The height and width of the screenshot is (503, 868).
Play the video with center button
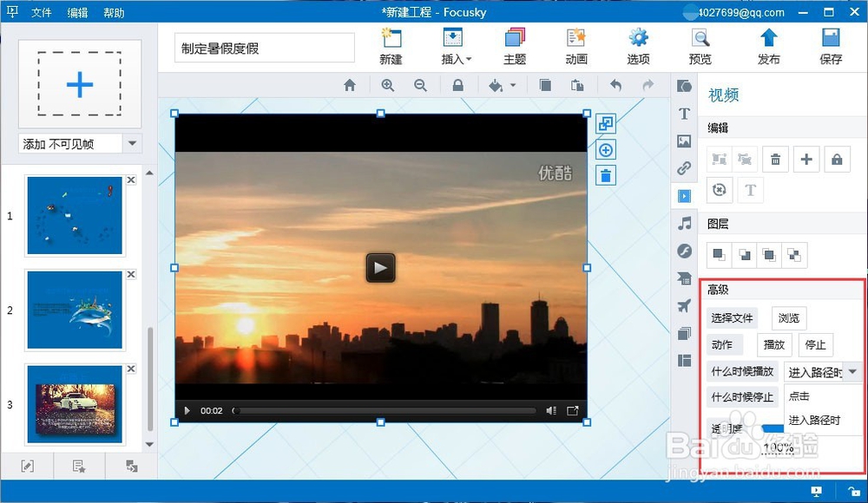click(x=380, y=268)
